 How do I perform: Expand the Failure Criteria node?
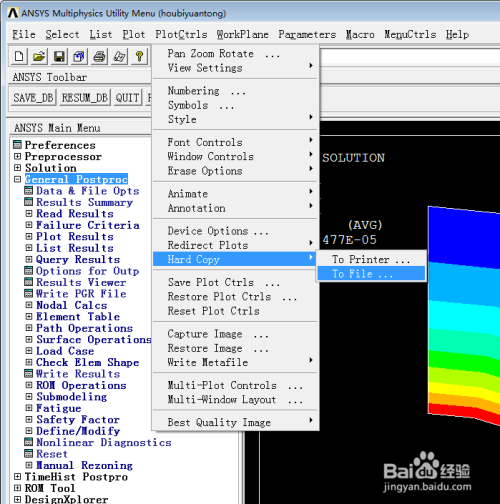point(29,225)
